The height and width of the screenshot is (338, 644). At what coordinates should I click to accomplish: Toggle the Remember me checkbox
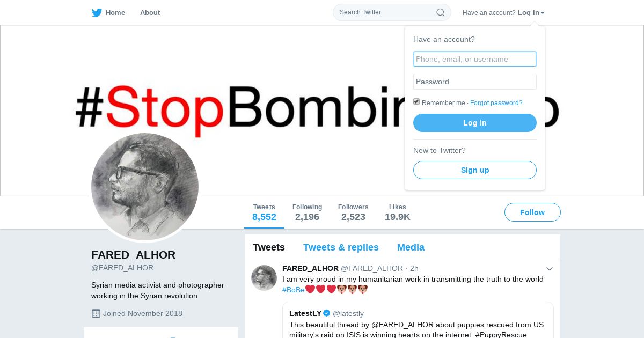click(x=416, y=102)
